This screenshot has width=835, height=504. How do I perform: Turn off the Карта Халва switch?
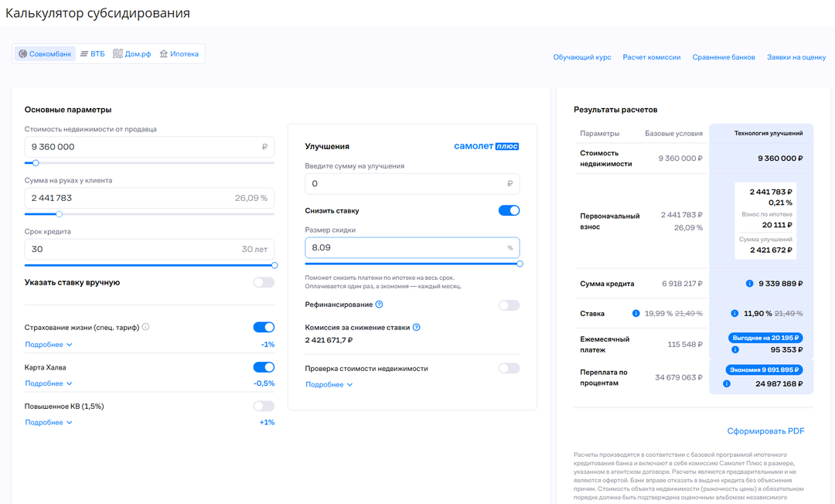(x=264, y=367)
